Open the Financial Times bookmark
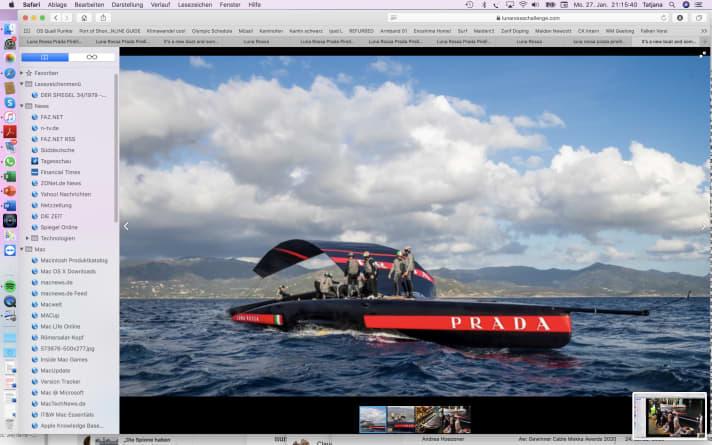 tap(55, 172)
